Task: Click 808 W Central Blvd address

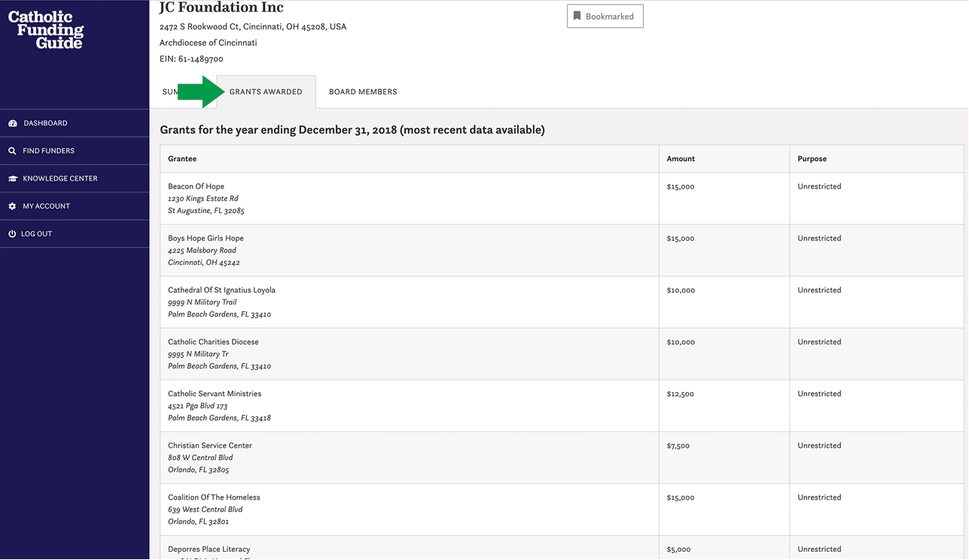Action: [x=200, y=458]
